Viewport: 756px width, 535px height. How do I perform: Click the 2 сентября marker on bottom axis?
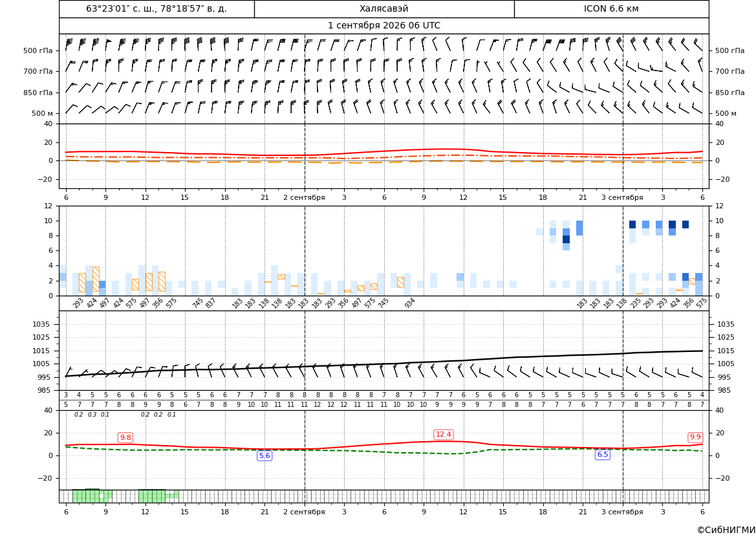pyautogui.click(x=304, y=512)
